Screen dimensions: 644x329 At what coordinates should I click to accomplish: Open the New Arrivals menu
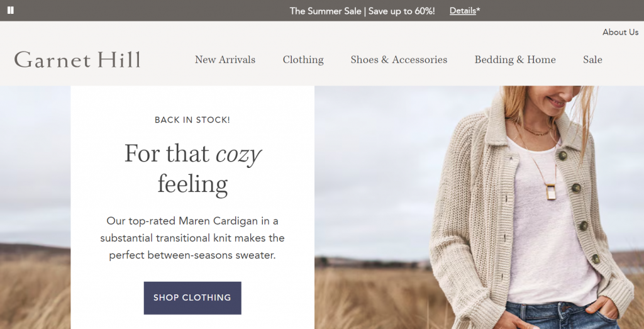225,60
